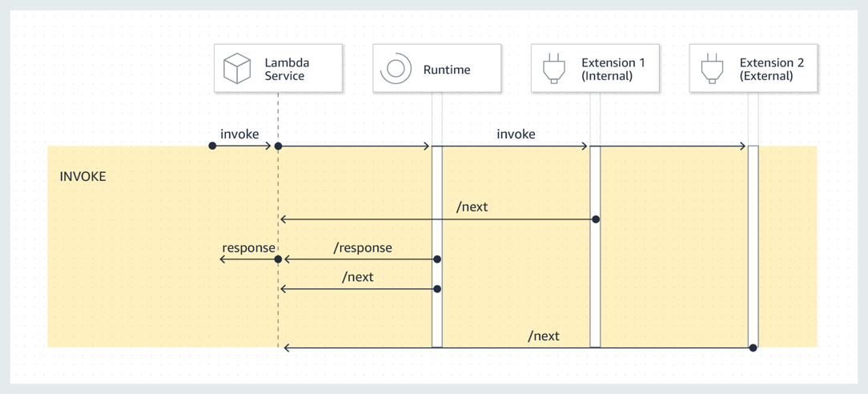This screenshot has width=868, height=394.
Task: Select the Extension 2 plug icon
Action: click(x=713, y=69)
